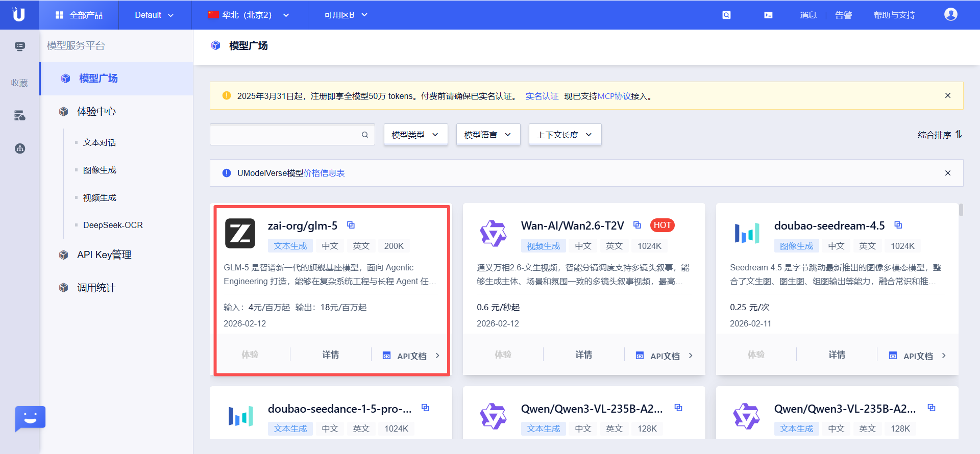Viewport: 980px width, 454px height.
Task: Open the search icon in top bar
Action: click(726, 15)
